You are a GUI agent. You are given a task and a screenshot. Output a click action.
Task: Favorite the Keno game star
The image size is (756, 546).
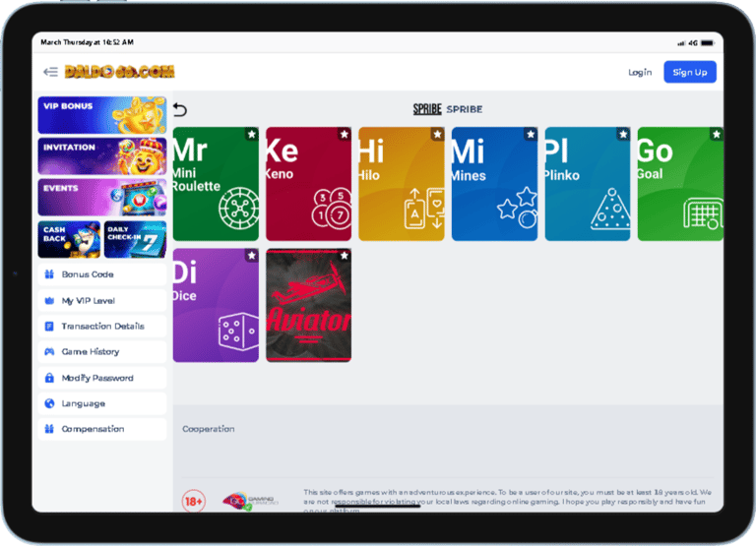click(x=345, y=135)
